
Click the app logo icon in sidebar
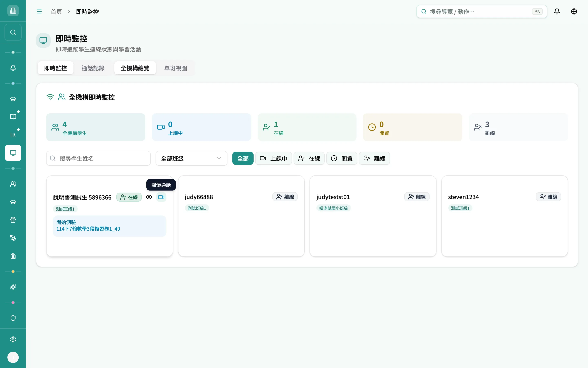click(13, 11)
